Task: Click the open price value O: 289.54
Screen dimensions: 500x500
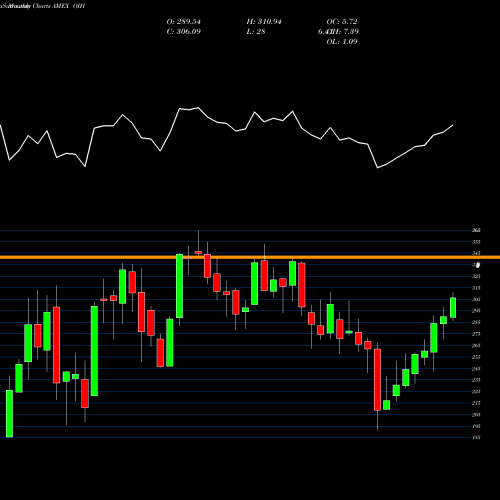Action: click(184, 22)
